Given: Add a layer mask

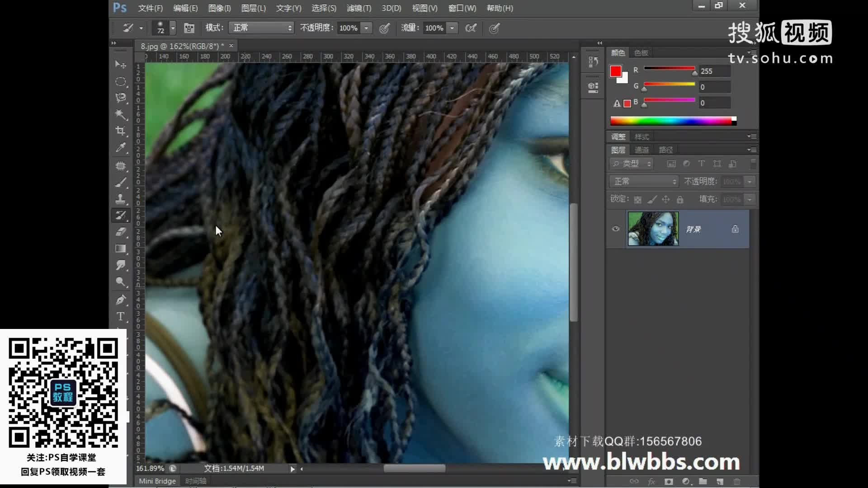Looking at the screenshot, I should pos(669,481).
